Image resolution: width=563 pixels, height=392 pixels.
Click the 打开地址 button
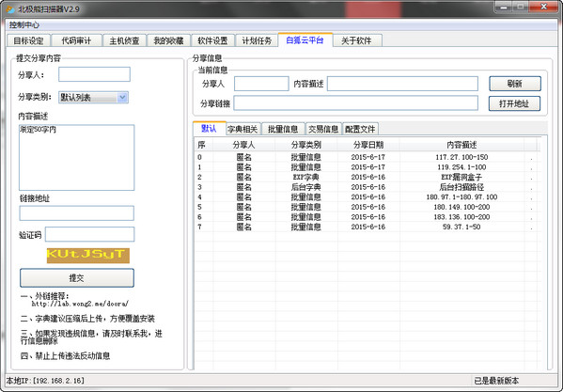click(514, 103)
